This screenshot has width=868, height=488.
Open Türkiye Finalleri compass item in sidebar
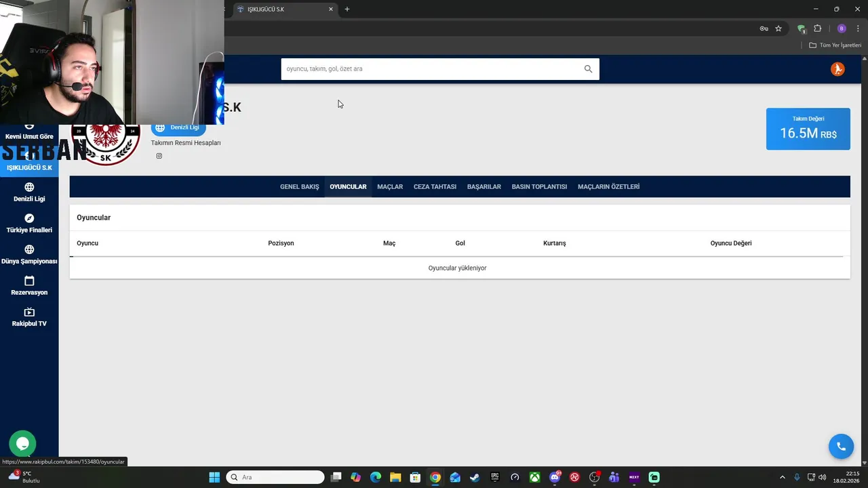point(29,224)
